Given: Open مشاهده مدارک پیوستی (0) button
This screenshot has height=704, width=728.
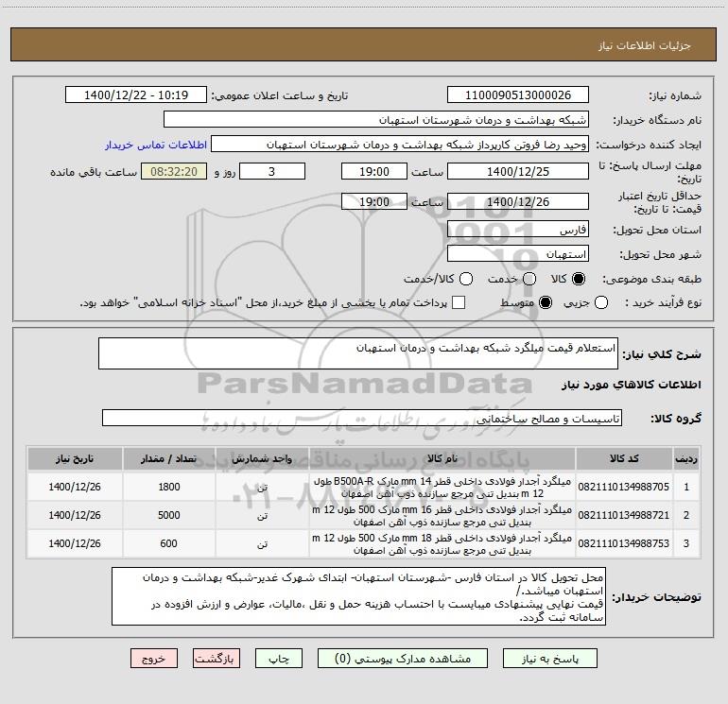Looking at the screenshot, I should pyautogui.click(x=403, y=659).
